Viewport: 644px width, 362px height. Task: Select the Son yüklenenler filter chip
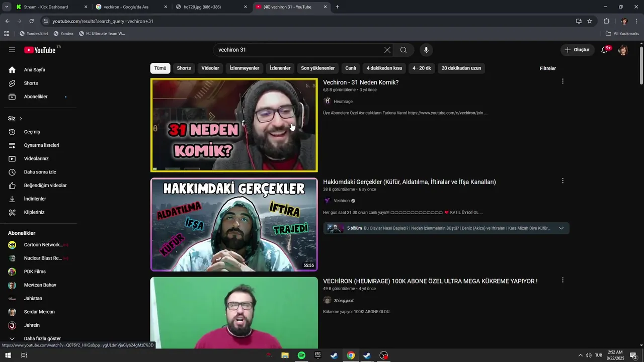coord(318,68)
